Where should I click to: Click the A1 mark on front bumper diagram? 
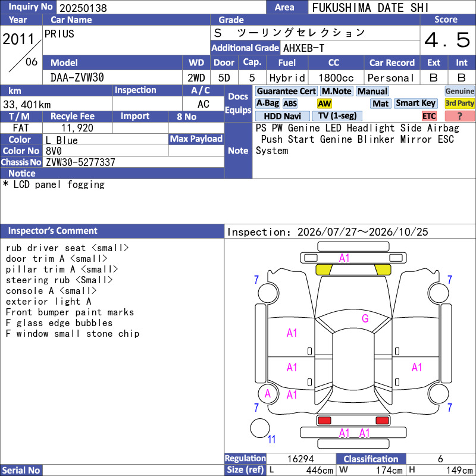(345, 258)
